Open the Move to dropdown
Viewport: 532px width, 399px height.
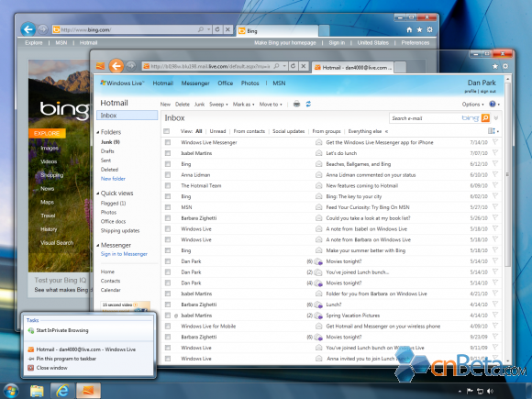click(271, 105)
